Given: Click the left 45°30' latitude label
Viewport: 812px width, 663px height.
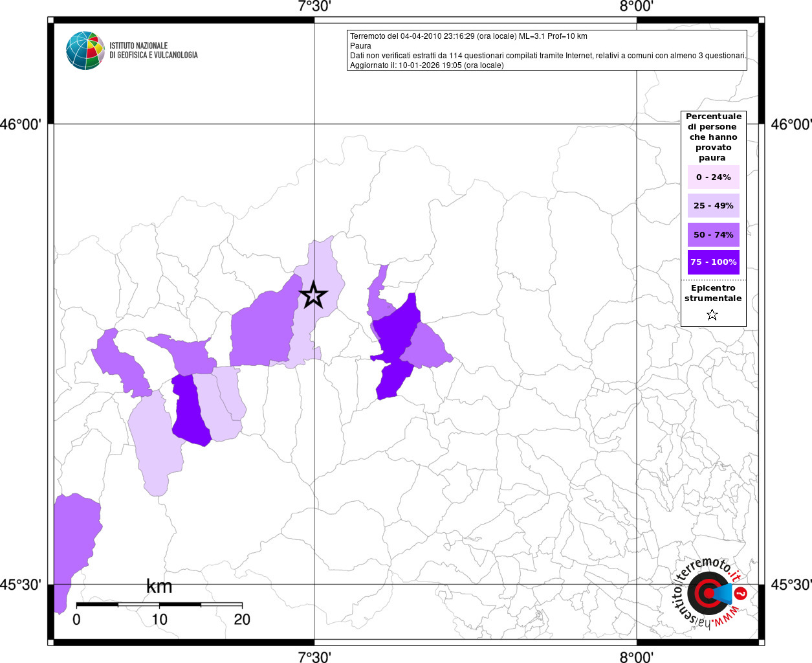Looking at the screenshot, I should pos(21,584).
